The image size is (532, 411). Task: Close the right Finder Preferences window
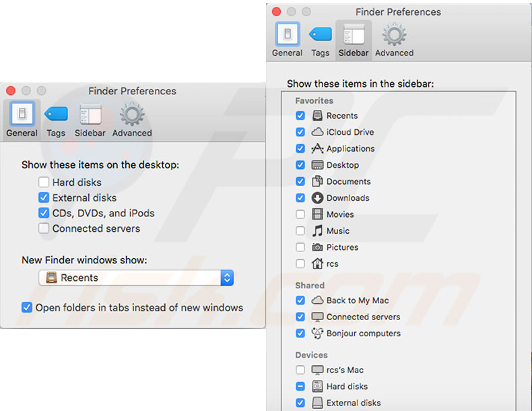click(277, 11)
